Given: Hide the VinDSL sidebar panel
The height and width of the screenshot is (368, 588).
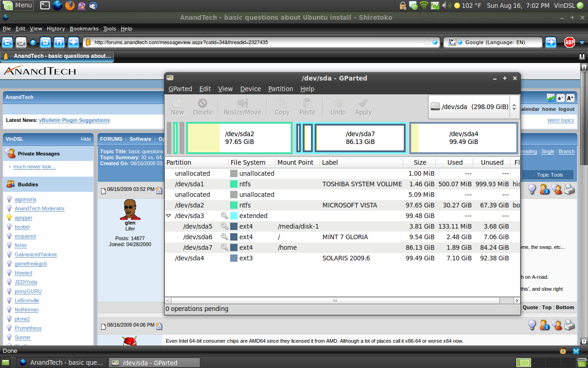Looking at the screenshot, I should tap(86, 139).
